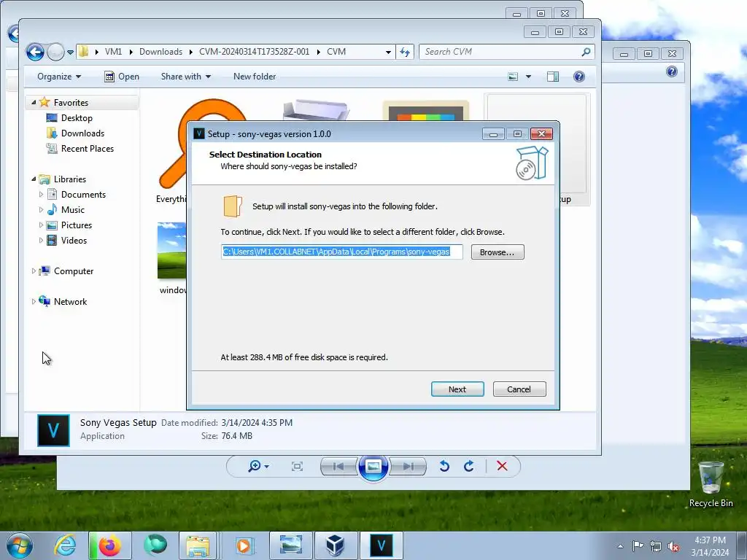Refresh the CVM folder view

coord(405,52)
